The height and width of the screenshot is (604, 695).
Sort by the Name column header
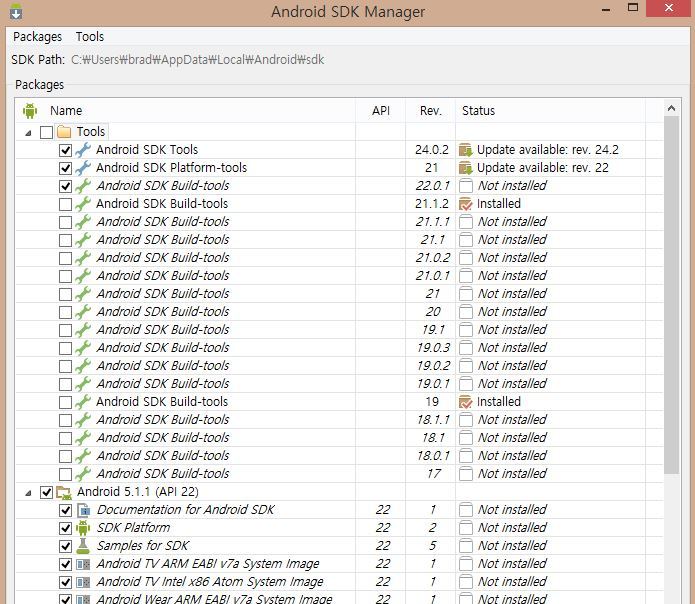click(66, 111)
